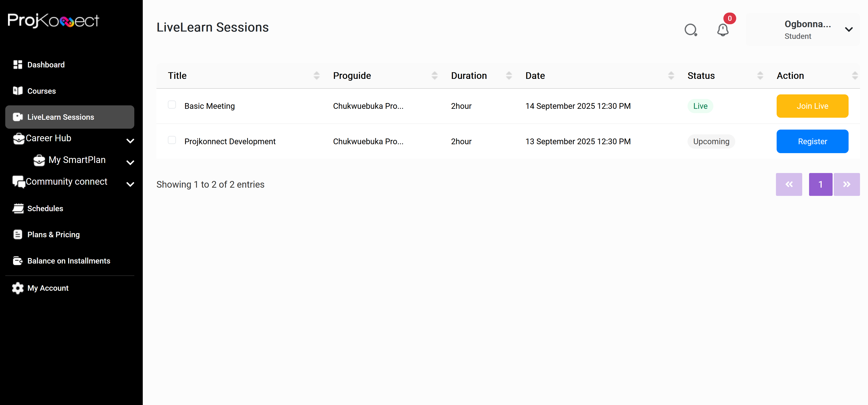
Task: Click the next page double-arrow button
Action: pos(847,184)
